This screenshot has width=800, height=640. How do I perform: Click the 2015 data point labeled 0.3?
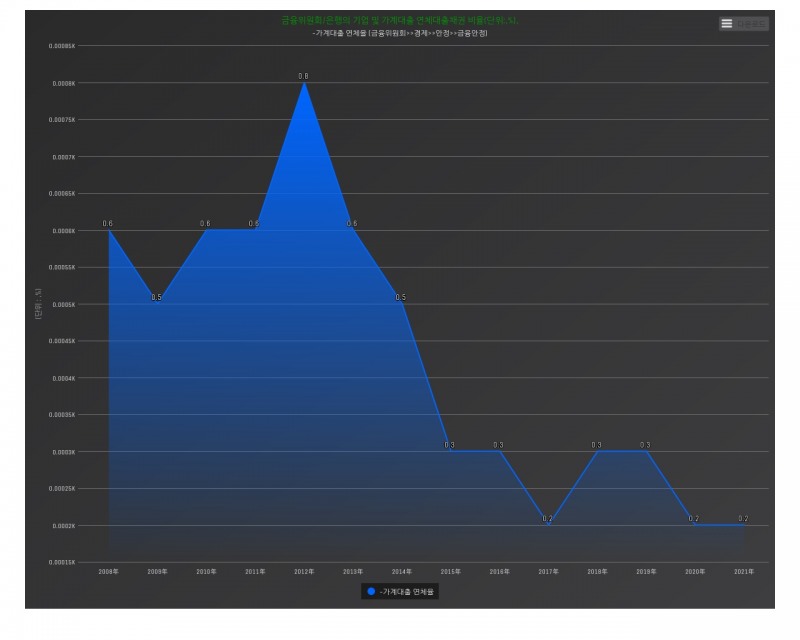[x=450, y=451]
